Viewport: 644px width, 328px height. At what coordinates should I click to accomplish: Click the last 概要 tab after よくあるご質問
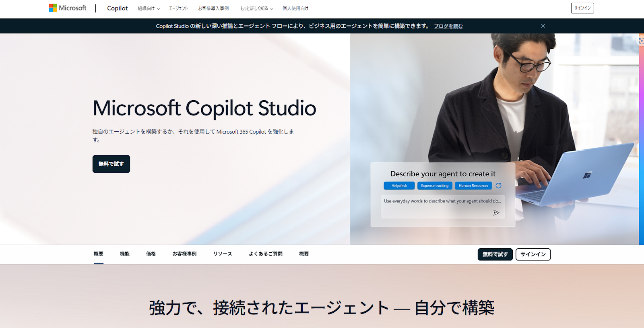click(304, 254)
